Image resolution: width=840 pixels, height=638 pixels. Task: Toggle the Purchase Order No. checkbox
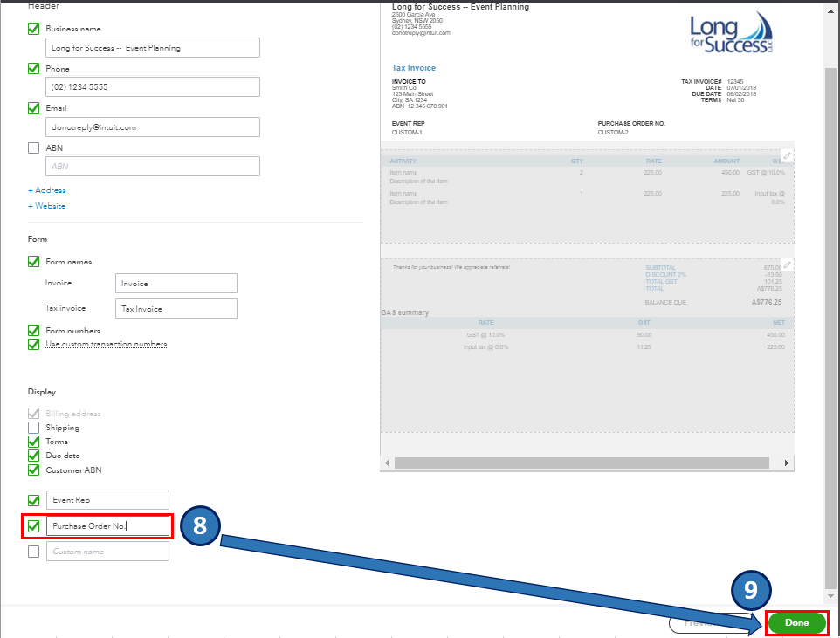tap(34, 526)
